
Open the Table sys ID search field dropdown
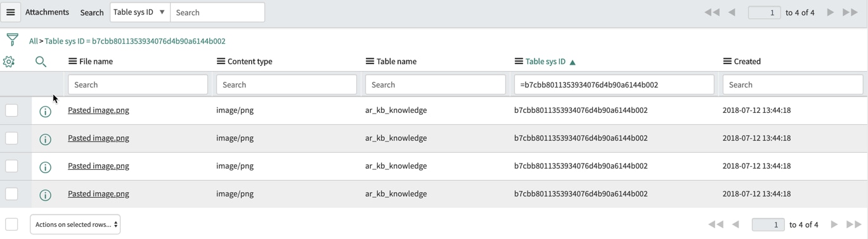pos(140,12)
